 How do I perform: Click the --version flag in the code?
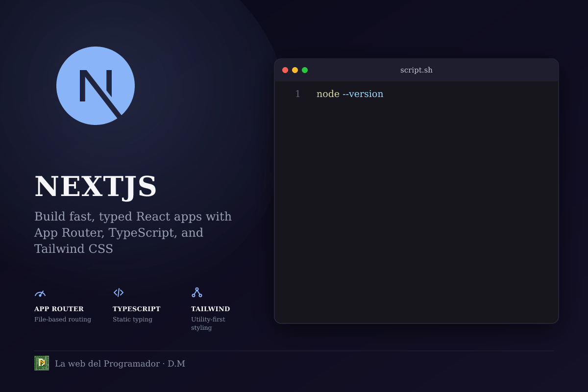coord(363,94)
